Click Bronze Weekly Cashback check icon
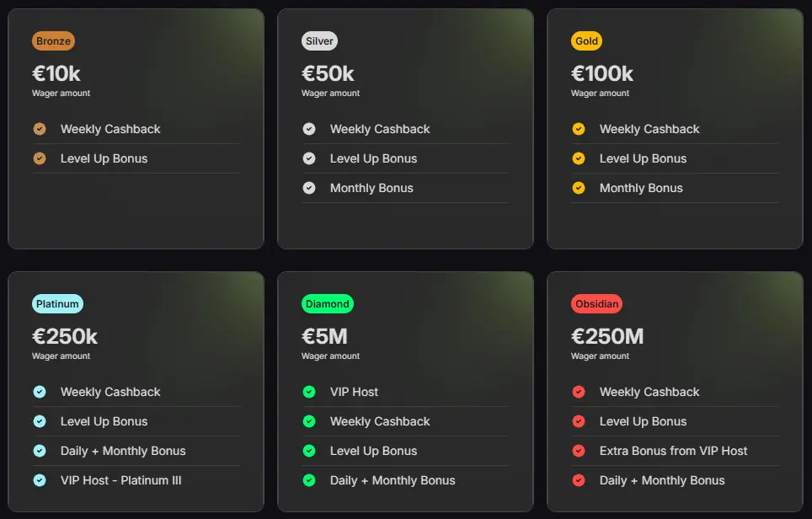 (x=40, y=129)
